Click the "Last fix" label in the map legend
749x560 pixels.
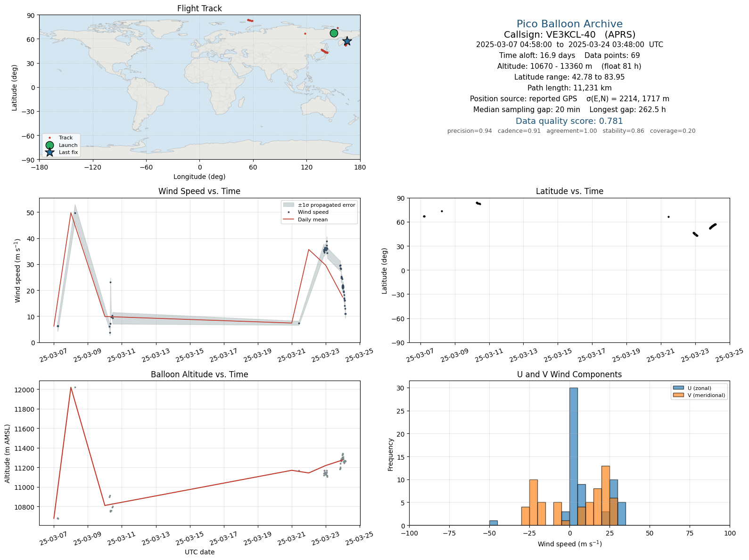coord(68,152)
